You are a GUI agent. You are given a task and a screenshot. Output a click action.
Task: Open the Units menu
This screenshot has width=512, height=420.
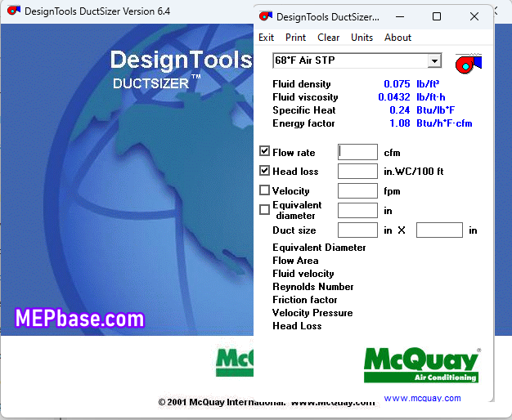pyautogui.click(x=362, y=38)
